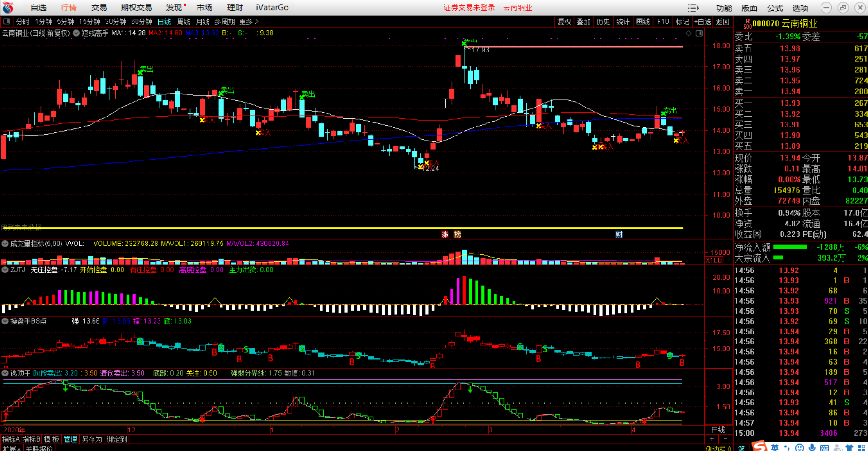868x451 pixels.
Task: Select the 30分钟 period
Action: pos(116,22)
